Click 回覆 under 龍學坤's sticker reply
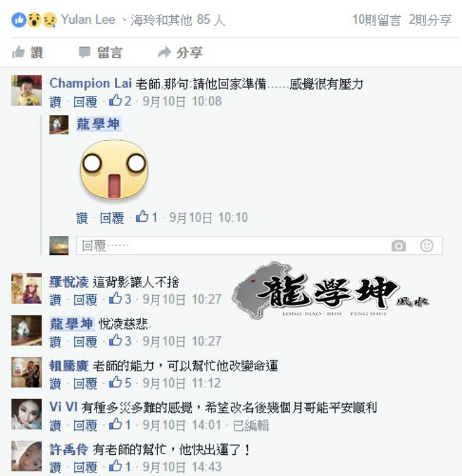 point(112,218)
